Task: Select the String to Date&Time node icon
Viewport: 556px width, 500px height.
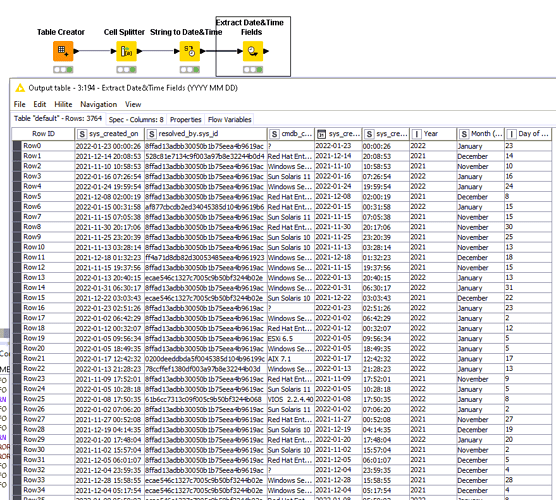Action: point(190,51)
